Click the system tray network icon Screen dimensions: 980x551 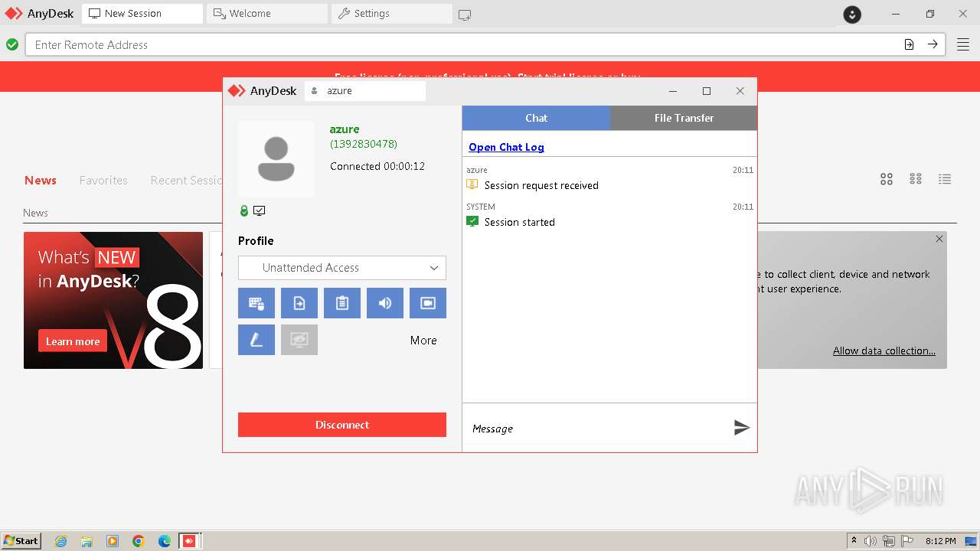[889, 541]
